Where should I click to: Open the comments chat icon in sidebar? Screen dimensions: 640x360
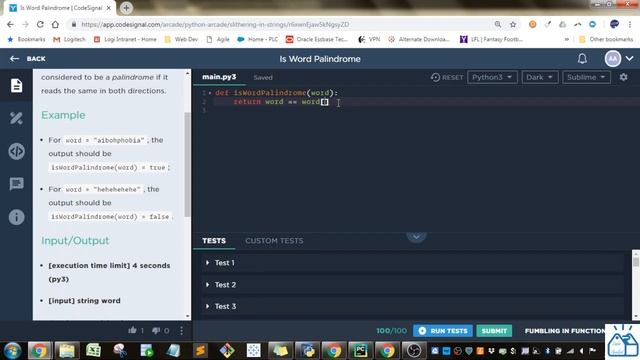16,184
